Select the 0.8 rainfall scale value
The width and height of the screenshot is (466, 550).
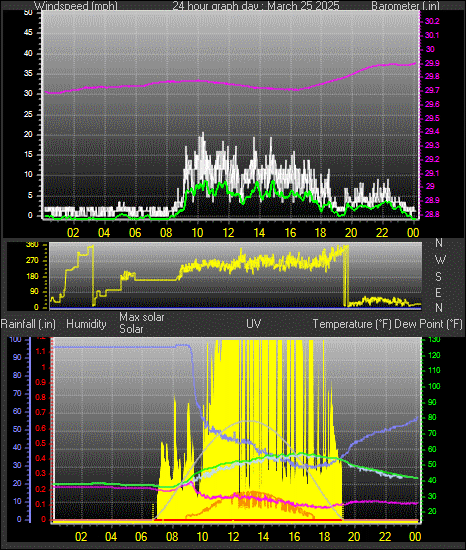pyautogui.click(x=41, y=397)
